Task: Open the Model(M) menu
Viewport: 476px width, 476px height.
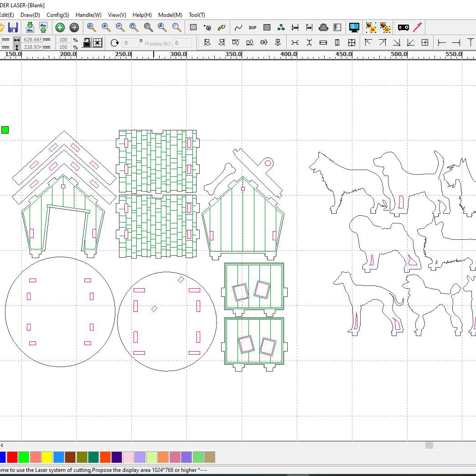Action: [x=170, y=15]
